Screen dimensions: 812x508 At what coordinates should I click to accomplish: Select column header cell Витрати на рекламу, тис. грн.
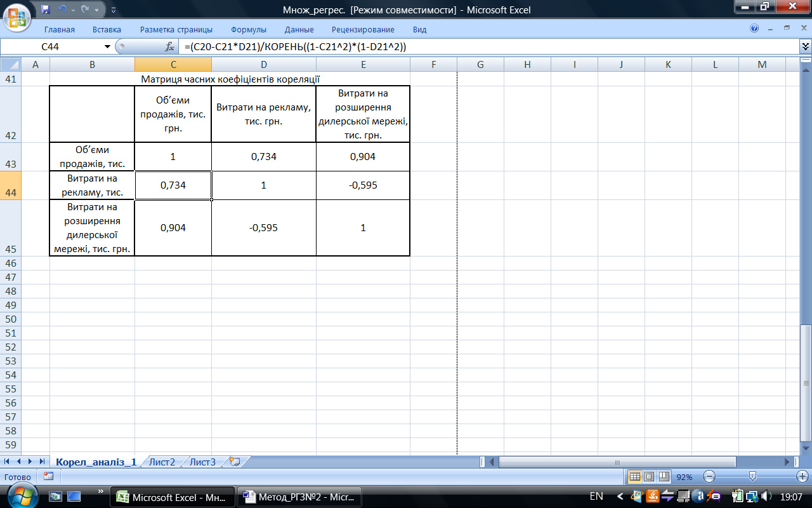[x=263, y=114]
